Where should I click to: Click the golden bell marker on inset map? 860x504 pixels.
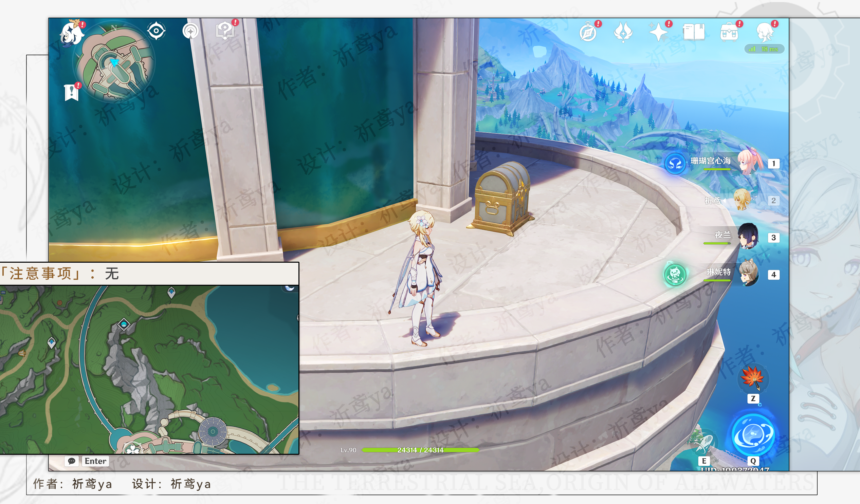(x=22, y=353)
